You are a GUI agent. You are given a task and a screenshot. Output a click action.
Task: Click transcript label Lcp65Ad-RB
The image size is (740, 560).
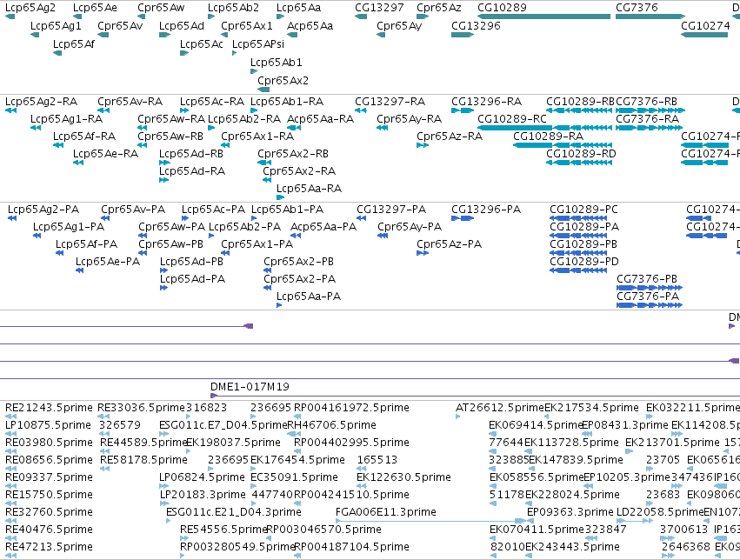tap(191, 154)
